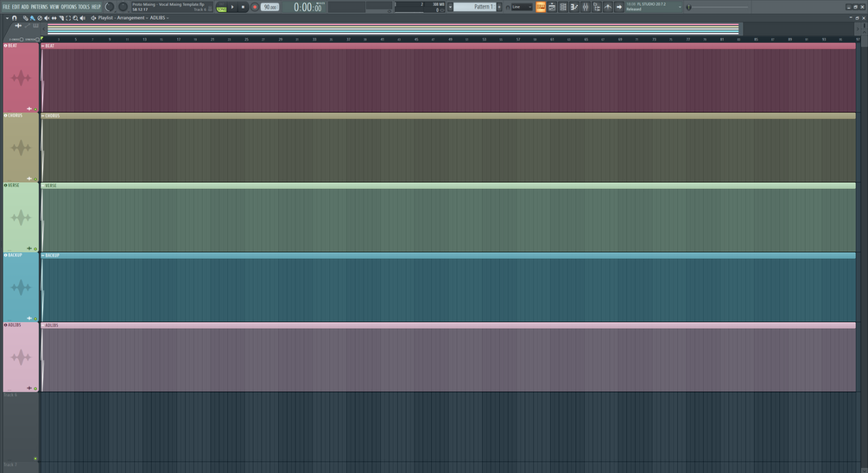868x473 pixels.
Task: Select the Draw pencil tool
Action: [25, 18]
